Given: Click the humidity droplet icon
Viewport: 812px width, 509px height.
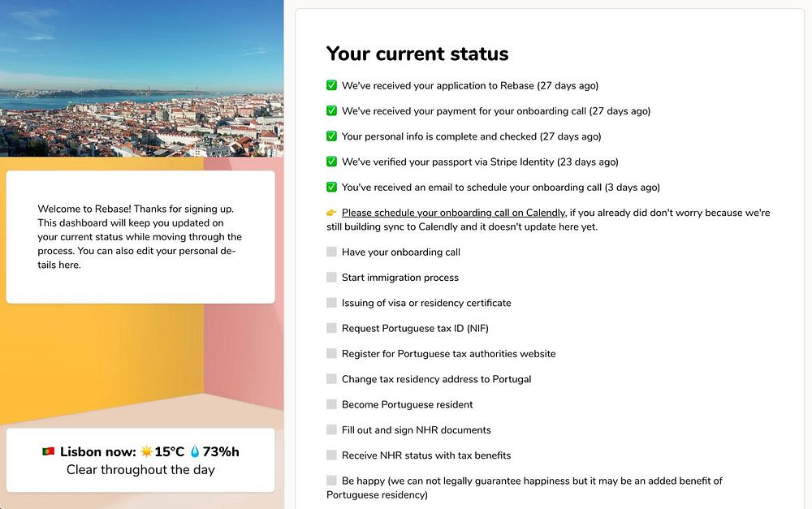Looking at the screenshot, I should click(195, 451).
